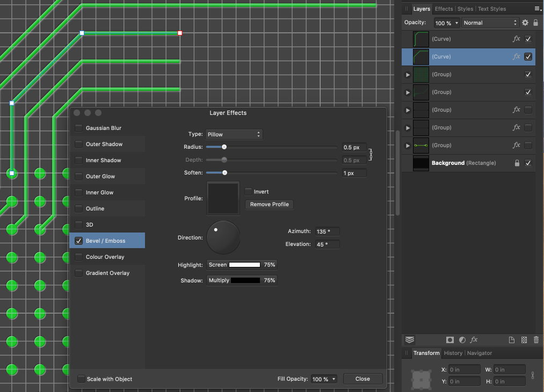Switch to the Text Styles tab

point(492,9)
